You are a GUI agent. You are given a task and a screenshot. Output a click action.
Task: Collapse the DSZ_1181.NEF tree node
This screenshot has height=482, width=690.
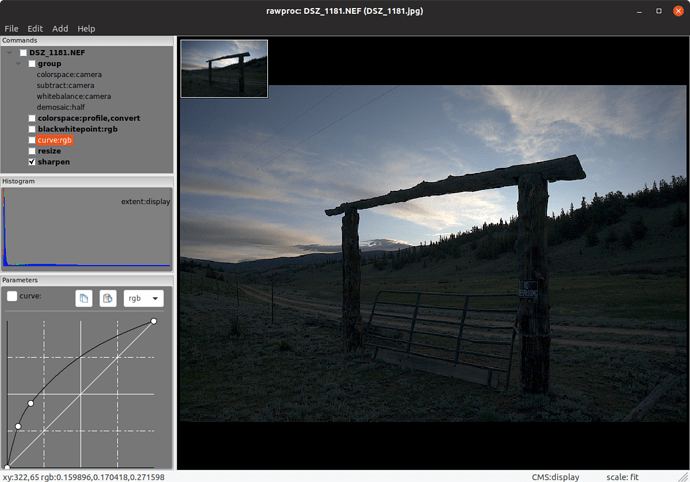(x=11, y=52)
